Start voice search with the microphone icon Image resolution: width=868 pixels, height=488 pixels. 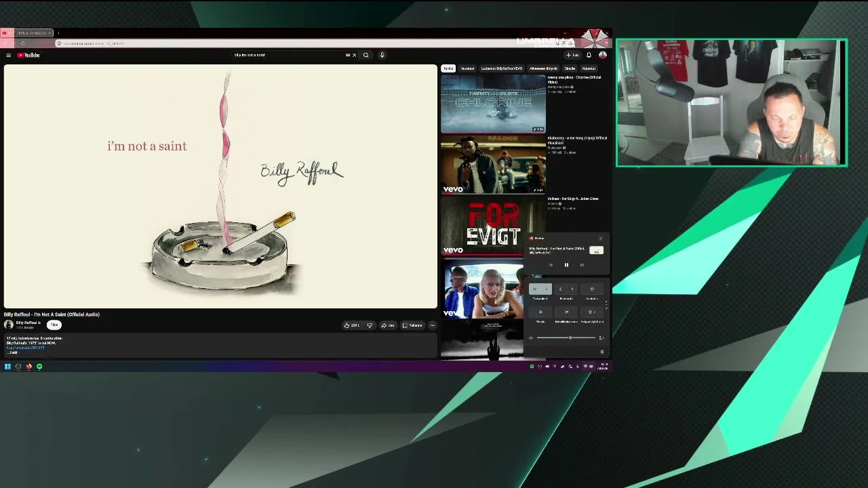point(382,56)
